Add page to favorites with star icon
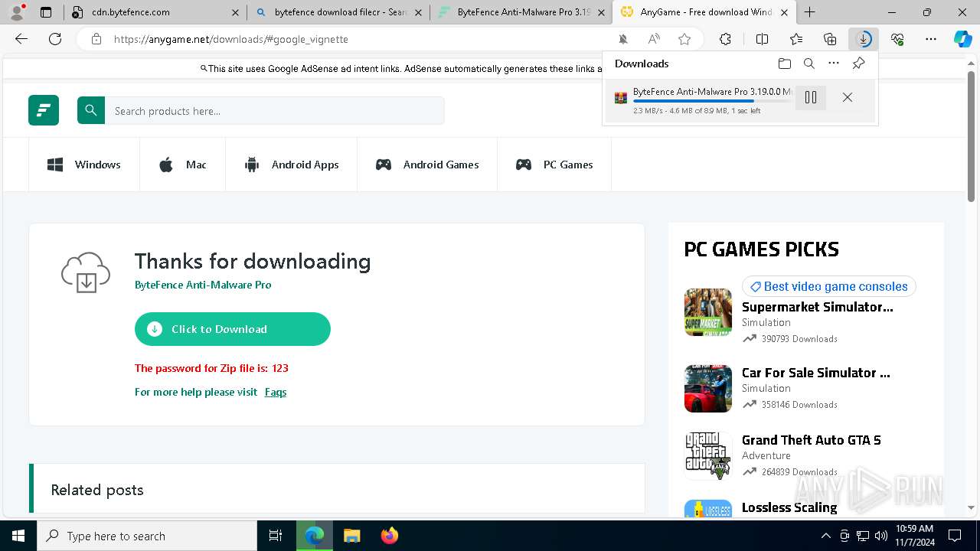Image resolution: width=980 pixels, height=551 pixels. (684, 39)
